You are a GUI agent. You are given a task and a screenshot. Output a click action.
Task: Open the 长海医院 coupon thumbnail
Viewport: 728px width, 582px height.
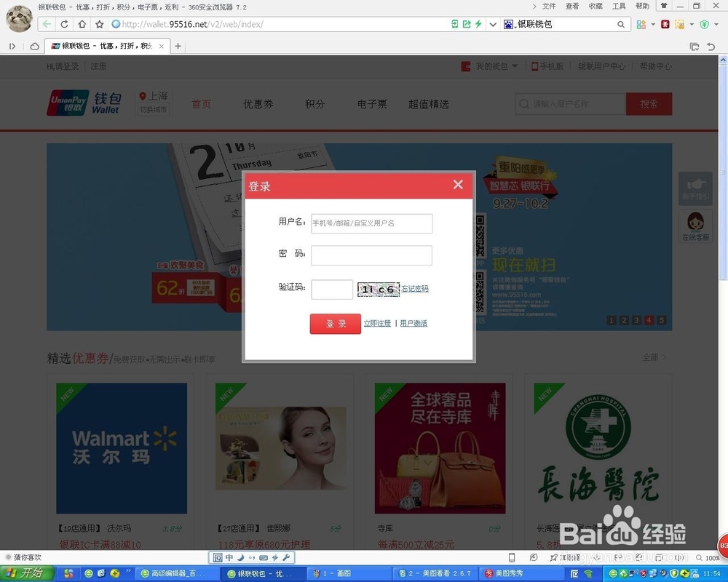tap(598, 448)
